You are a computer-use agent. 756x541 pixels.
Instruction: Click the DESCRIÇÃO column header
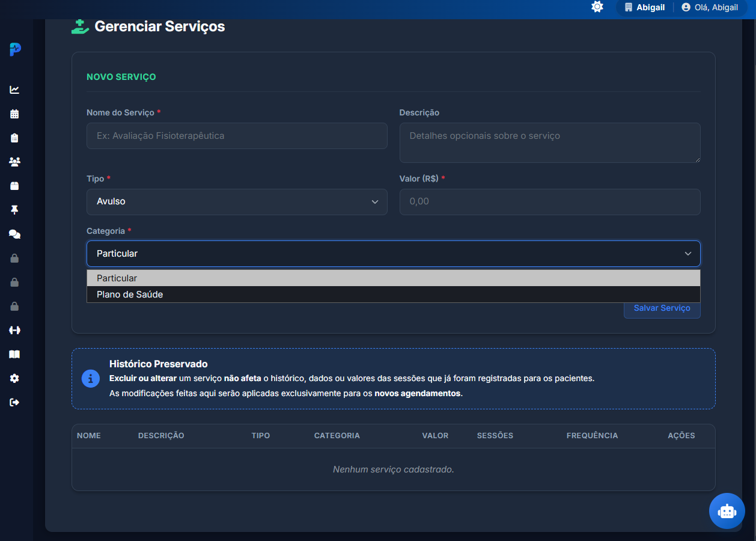point(161,436)
